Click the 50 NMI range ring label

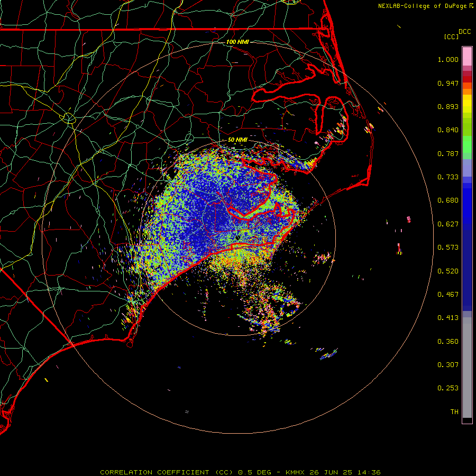(x=237, y=140)
